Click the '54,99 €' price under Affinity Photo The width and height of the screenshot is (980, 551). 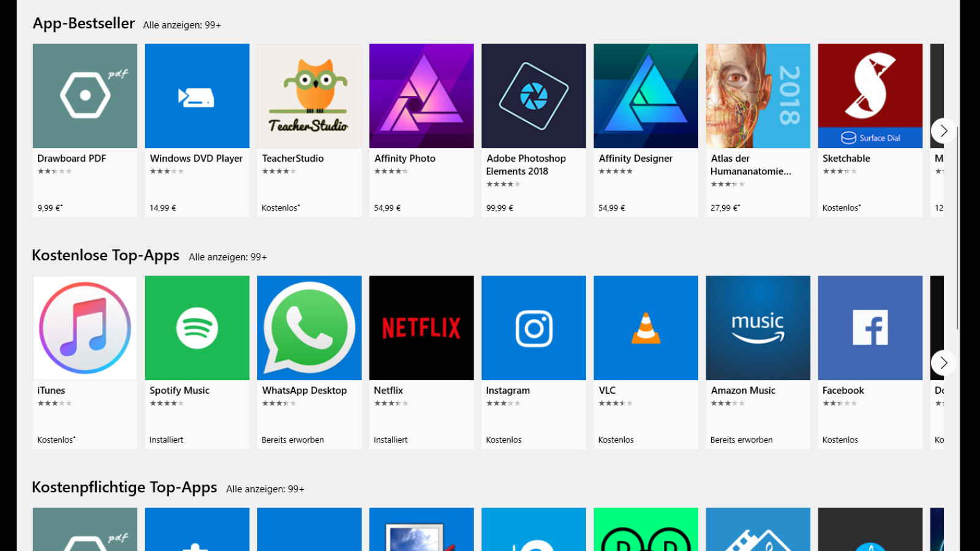tap(387, 208)
